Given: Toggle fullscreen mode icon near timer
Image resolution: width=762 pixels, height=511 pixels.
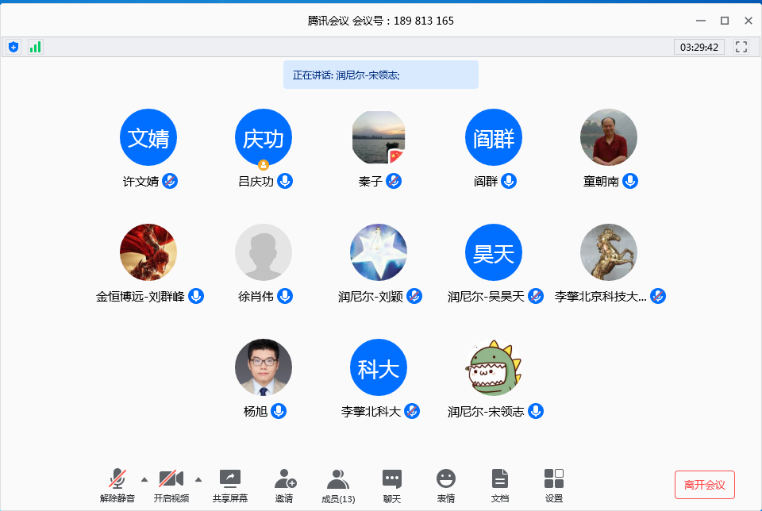Looking at the screenshot, I should coord(741,47).
